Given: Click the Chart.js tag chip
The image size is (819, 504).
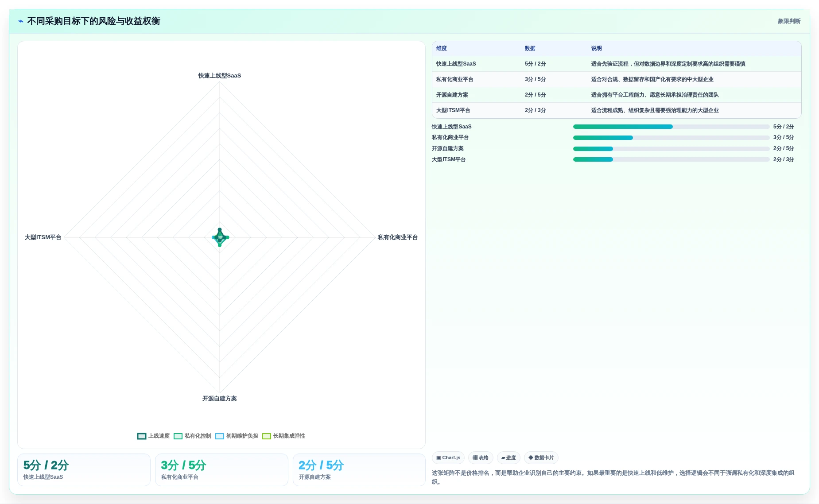Looking at the screenshot, I should pos(448,458).
